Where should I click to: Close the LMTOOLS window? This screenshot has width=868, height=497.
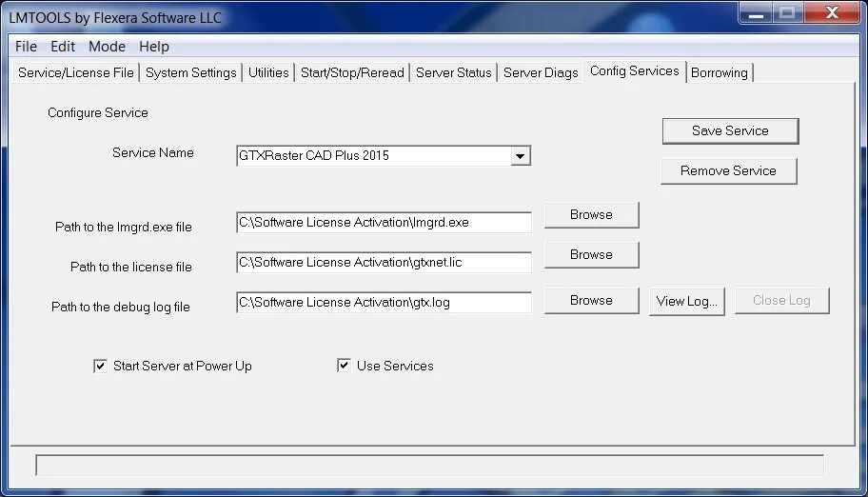[832, 13]
